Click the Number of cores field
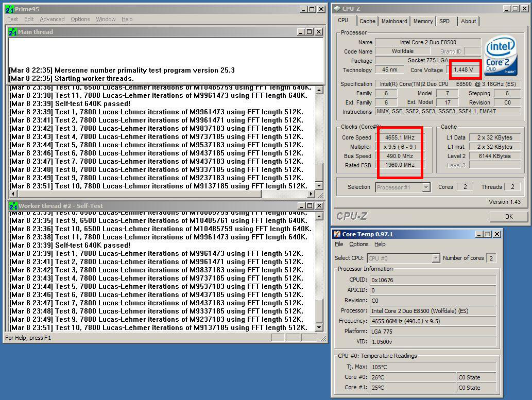532x400 pixels. coord(491,258)
